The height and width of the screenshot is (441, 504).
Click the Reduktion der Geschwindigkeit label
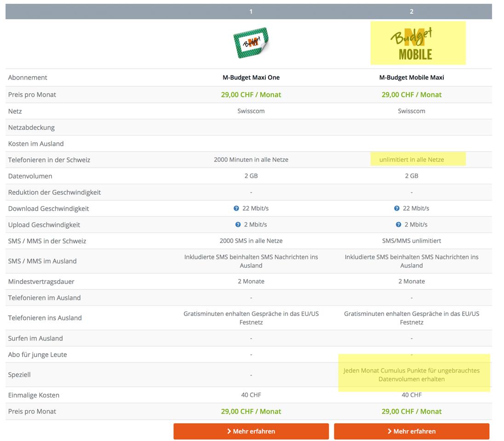pyautogui.click(x=55, y=192)
